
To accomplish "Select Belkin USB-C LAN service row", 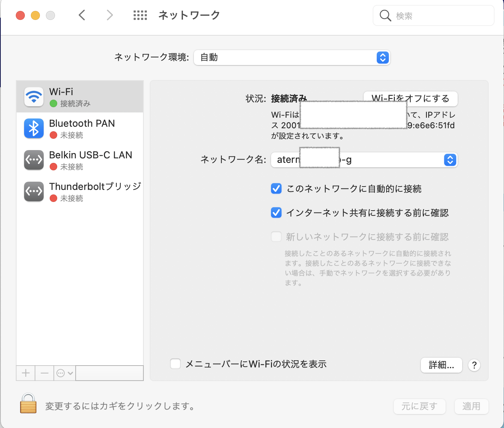I will click(x=80, y=160).
